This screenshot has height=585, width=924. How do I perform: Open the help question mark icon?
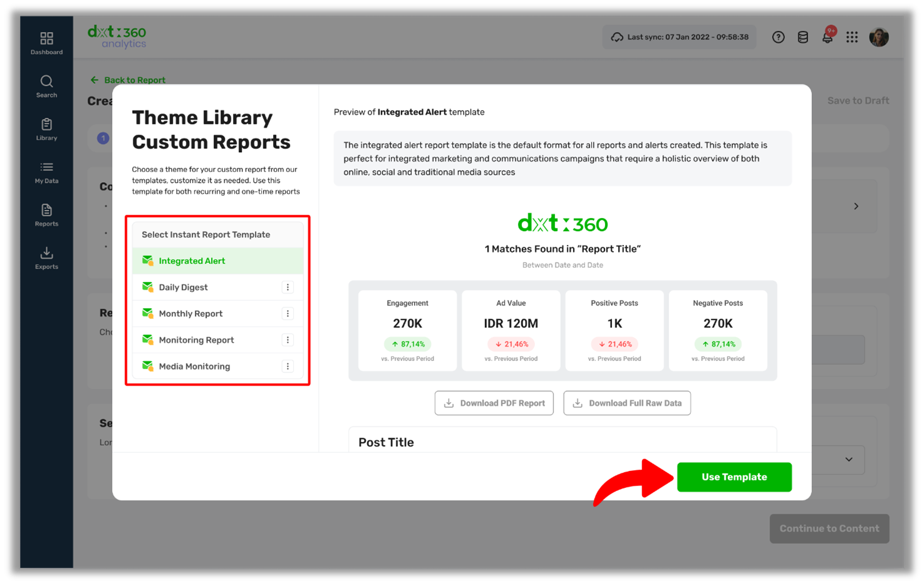coord(778,37)
